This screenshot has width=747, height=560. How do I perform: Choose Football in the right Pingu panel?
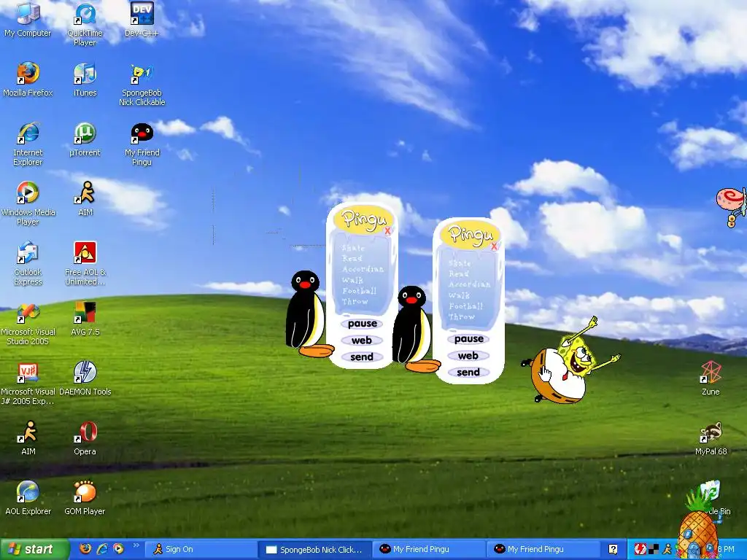(466, 306)
